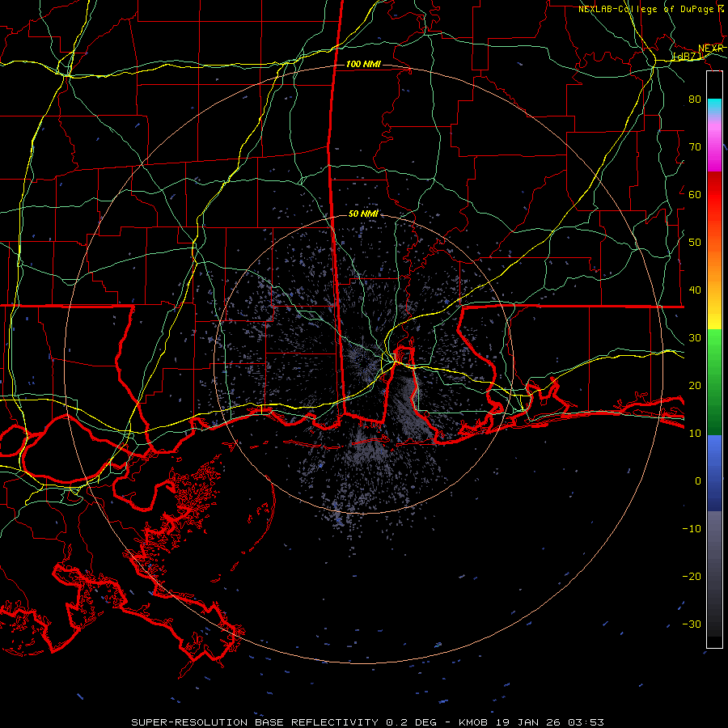Click the 10 value on the dBZ scale

click(x=695, y=434)
